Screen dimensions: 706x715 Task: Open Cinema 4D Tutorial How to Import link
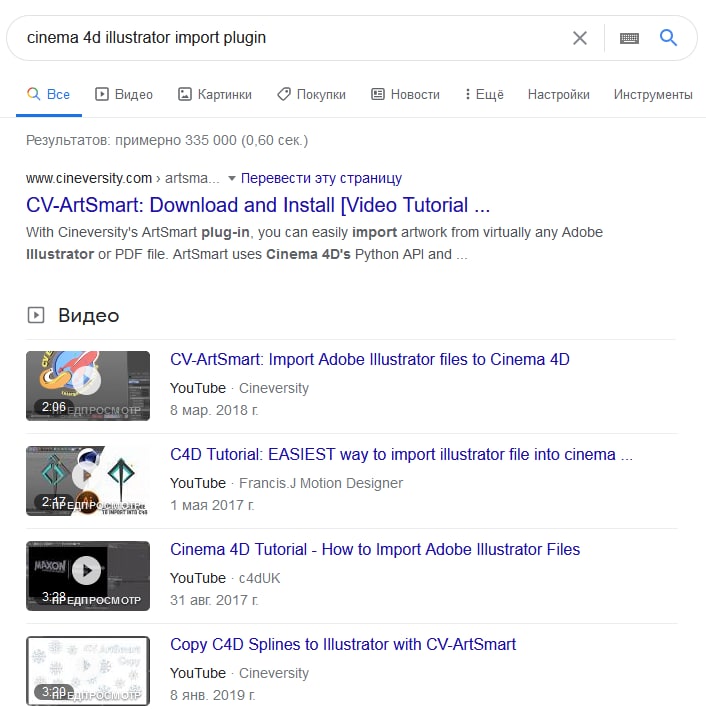coord(375,549)
